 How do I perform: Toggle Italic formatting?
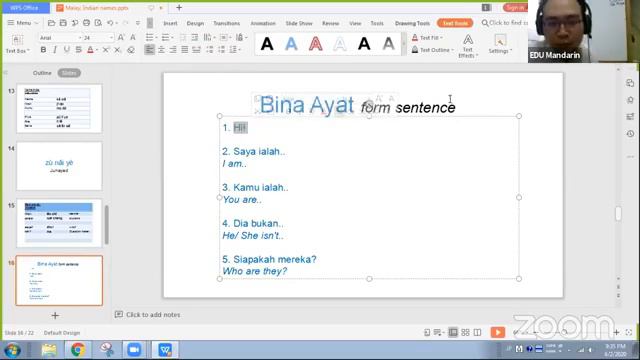pyautogui.click(x=55, y=50)
